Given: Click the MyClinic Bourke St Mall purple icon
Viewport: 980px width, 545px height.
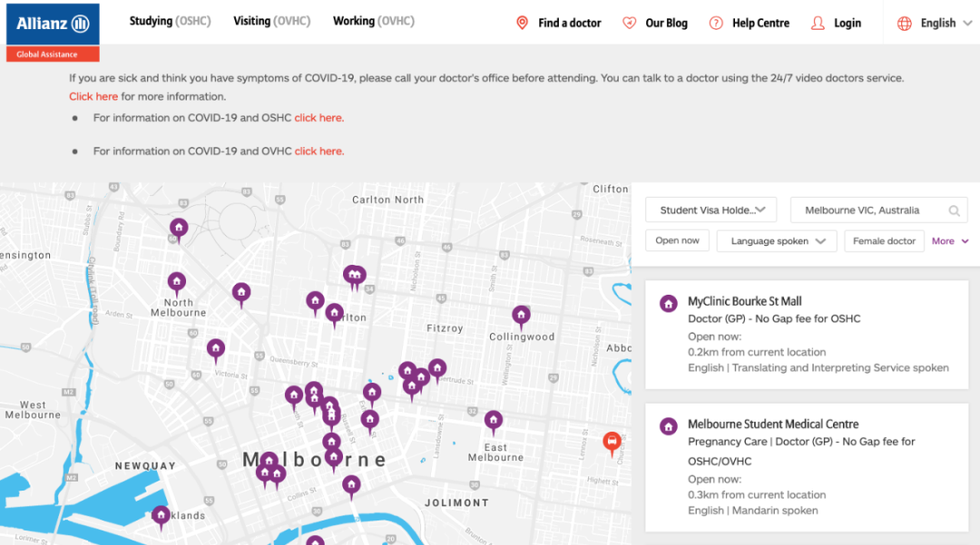Looking at the screenshot, I should tap(668, 304).
